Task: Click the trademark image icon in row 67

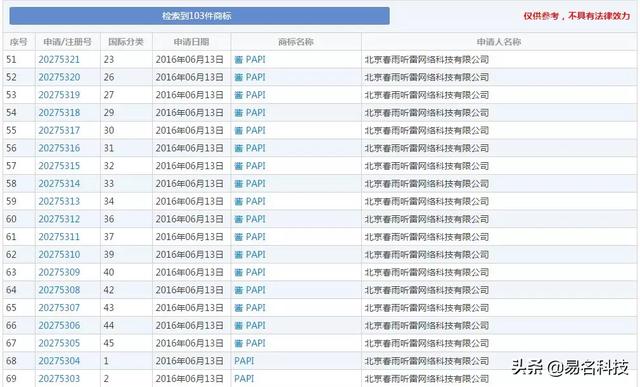Action: point(239,343)
